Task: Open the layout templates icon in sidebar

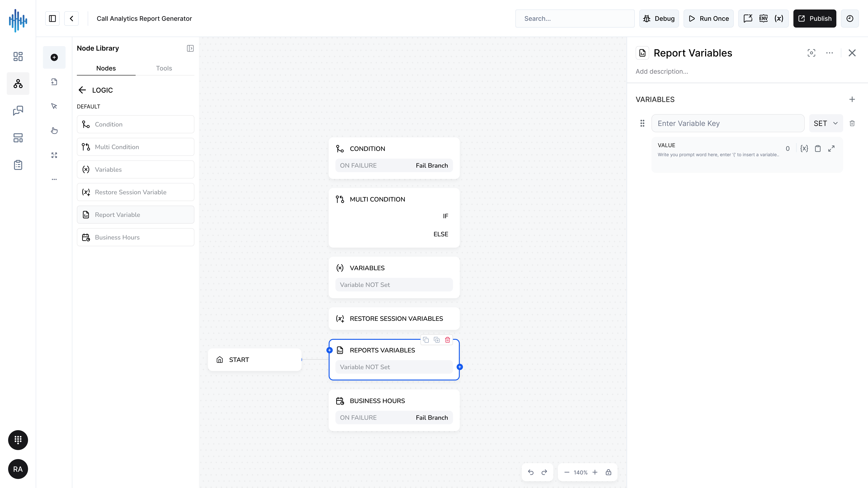Action: pyautogui.click(x=18, y=138)
